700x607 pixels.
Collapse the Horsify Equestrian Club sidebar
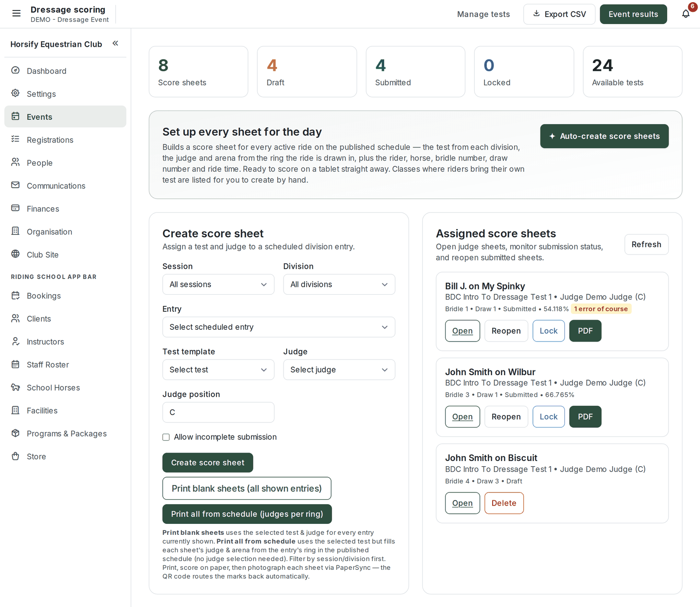pos(115,43)
